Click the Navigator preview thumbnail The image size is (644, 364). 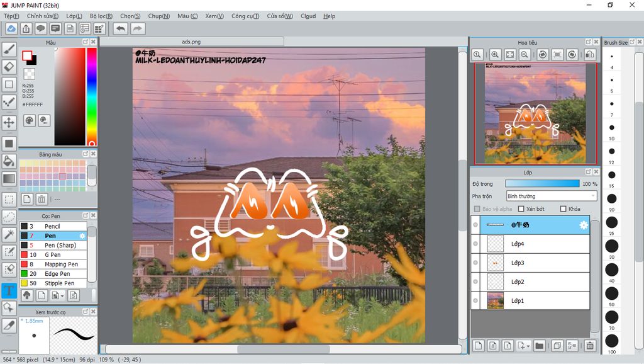[536, 114]
